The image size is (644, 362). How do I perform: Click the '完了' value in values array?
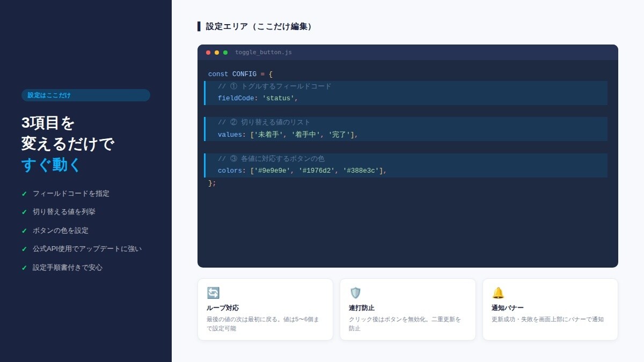(340, 135)
